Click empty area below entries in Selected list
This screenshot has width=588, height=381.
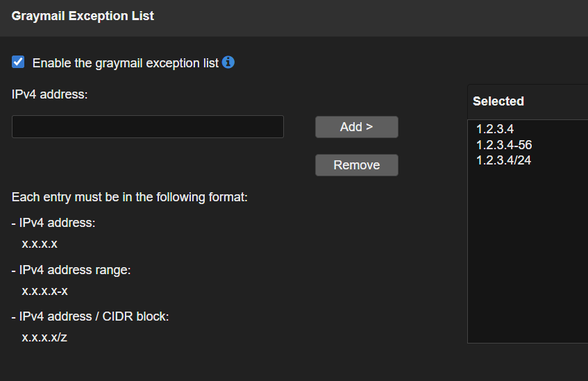[x=528, y=264]
